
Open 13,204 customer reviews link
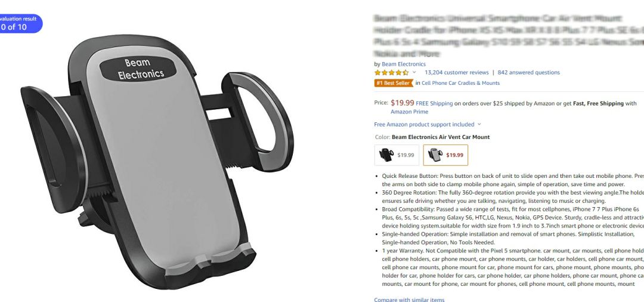coord(456,72)
